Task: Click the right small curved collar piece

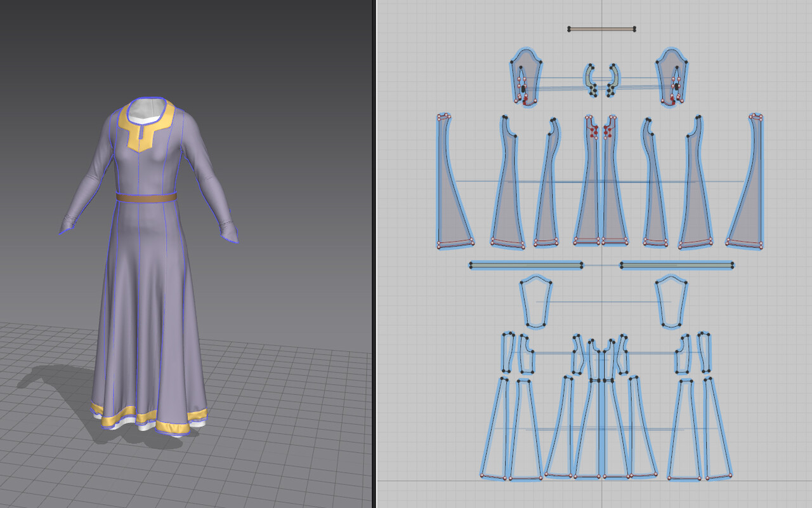Action: click(613, 80)
